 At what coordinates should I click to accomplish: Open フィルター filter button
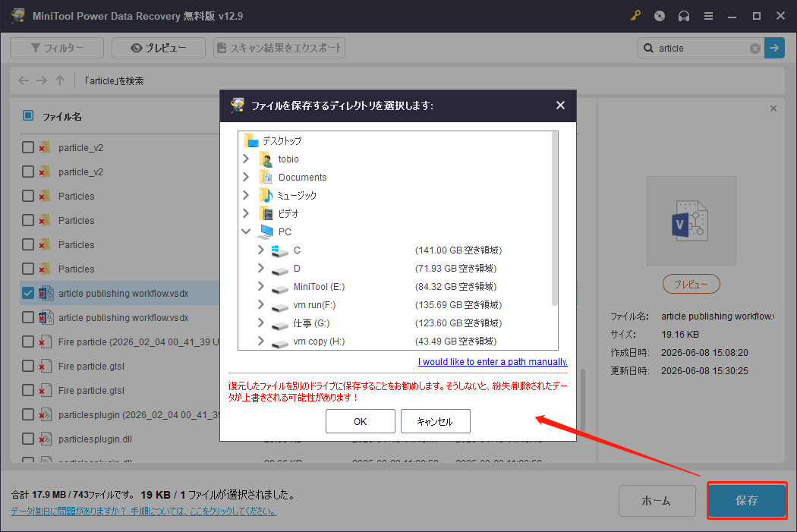point(57,48)
